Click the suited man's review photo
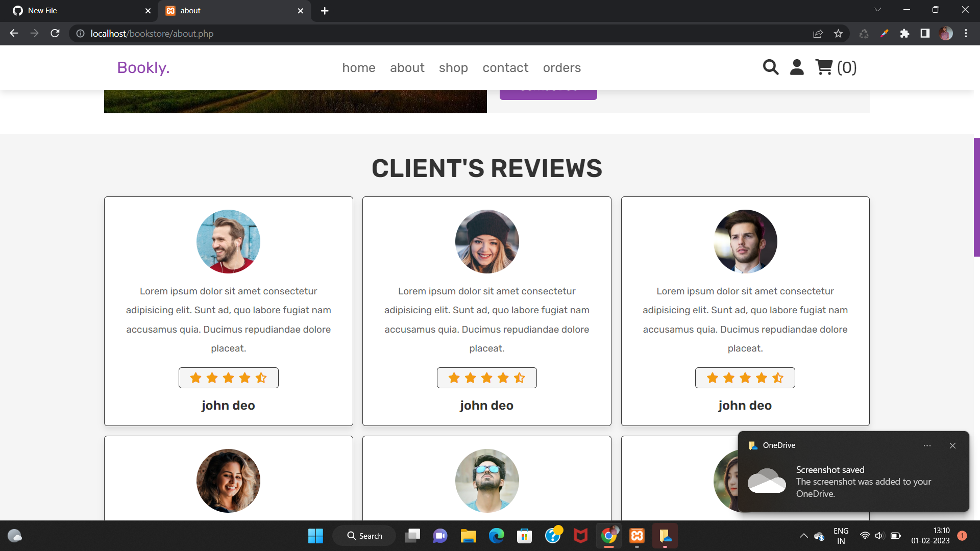 (x=745, y=241)
